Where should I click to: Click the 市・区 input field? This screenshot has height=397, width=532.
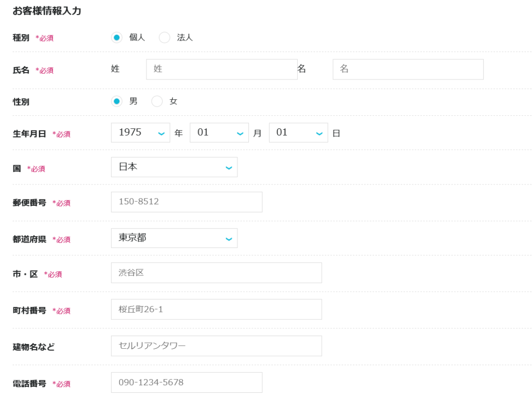217,273
